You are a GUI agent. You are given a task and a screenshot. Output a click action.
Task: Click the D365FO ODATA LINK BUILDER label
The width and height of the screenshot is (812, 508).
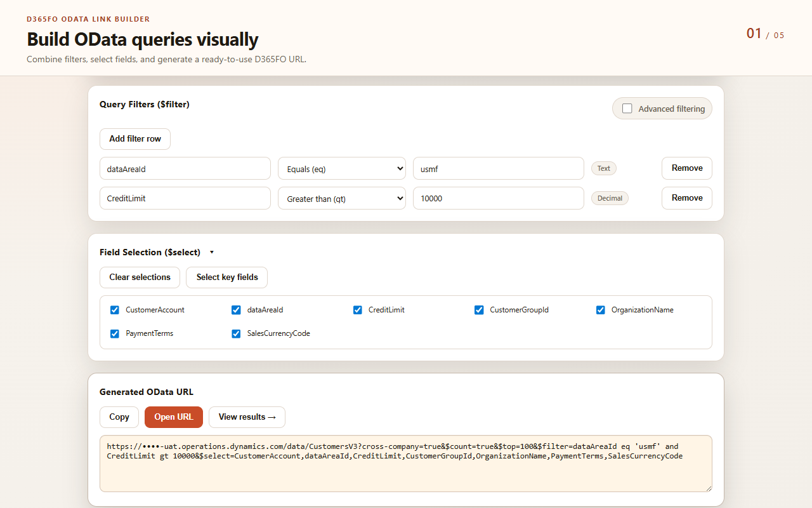(88, 19)
